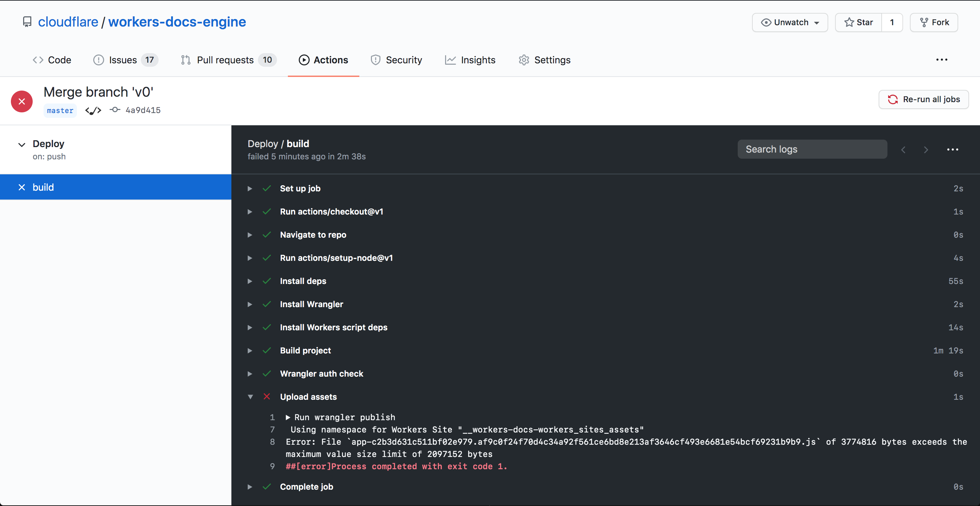Viewport: 980px width, 506px height.
Task: Re-run all jobs
Action: tap(924, 99)
